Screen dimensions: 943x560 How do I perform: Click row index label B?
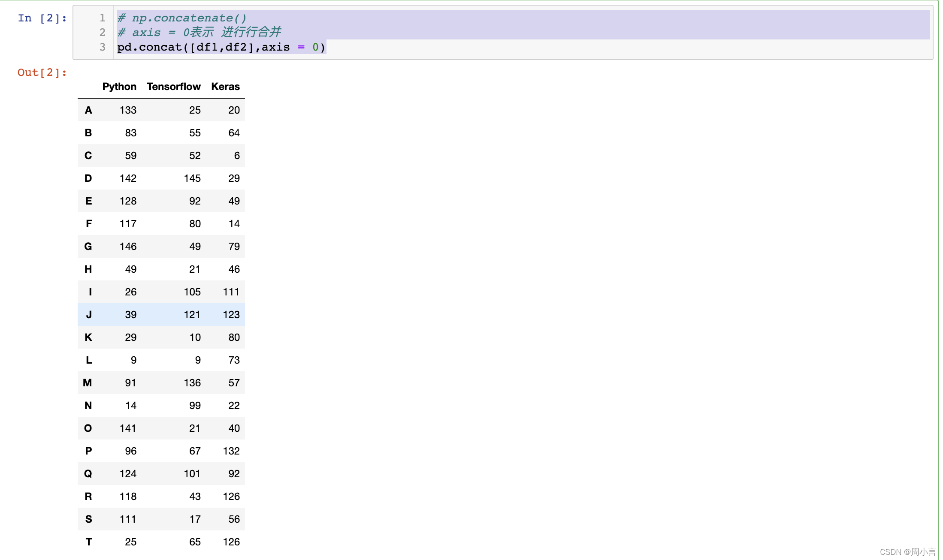point(88,133)
